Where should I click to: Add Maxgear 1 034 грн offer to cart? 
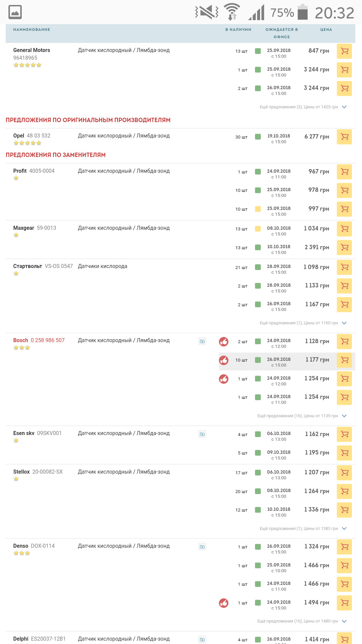[x=344, y=229]
